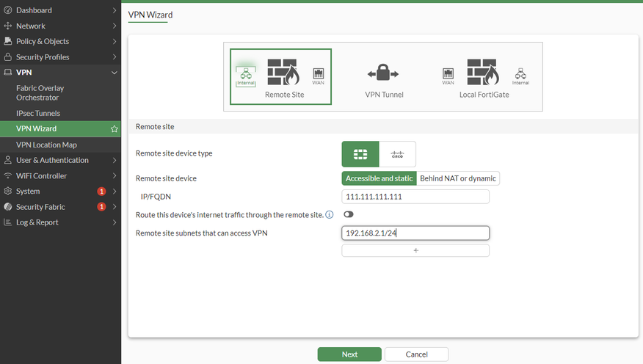The width and height of the screenshot is (643, 364).
Task: Select the VPN Tunnel padlock icon
Action: pos(383,73)
